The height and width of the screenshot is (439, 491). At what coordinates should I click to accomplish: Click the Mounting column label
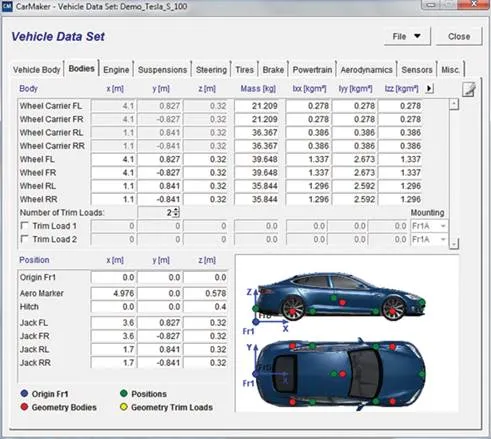point(427,213)
